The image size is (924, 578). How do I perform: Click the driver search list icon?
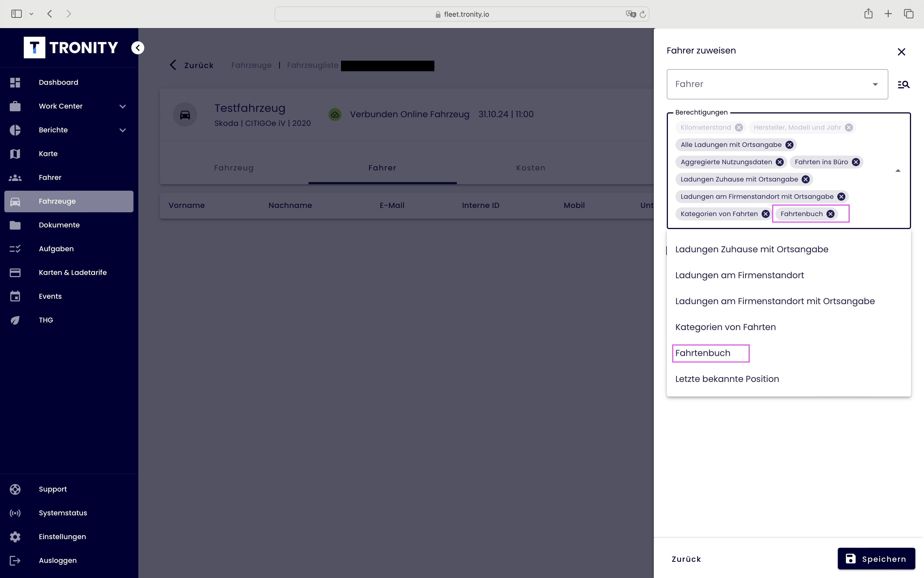tap(903, 85)
